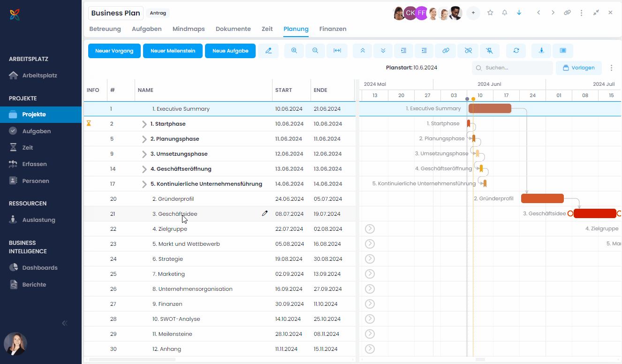Click the app logo
This screenshot has width=622, height=364.
click(15, 15)
